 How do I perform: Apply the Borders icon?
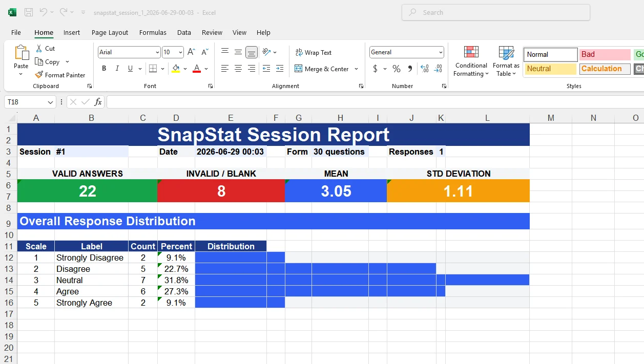click(153, 69)
